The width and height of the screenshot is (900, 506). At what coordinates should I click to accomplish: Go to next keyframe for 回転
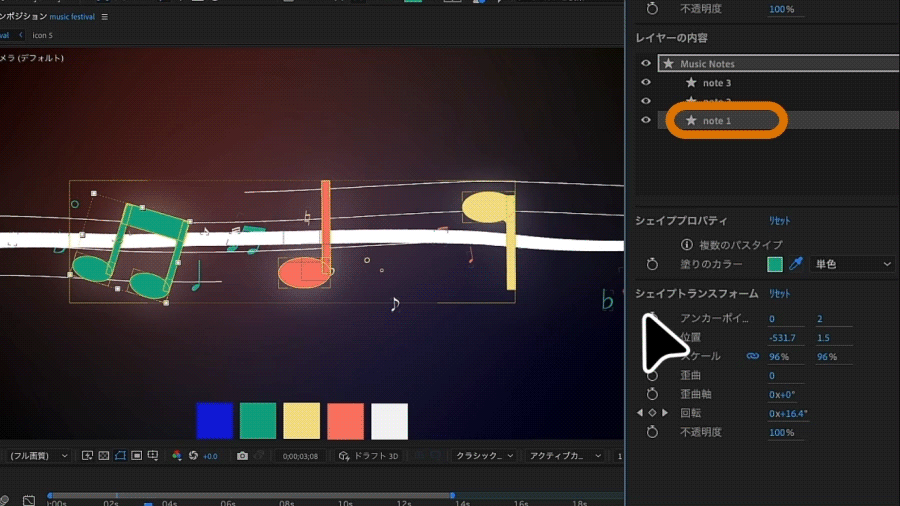point(665,412)
